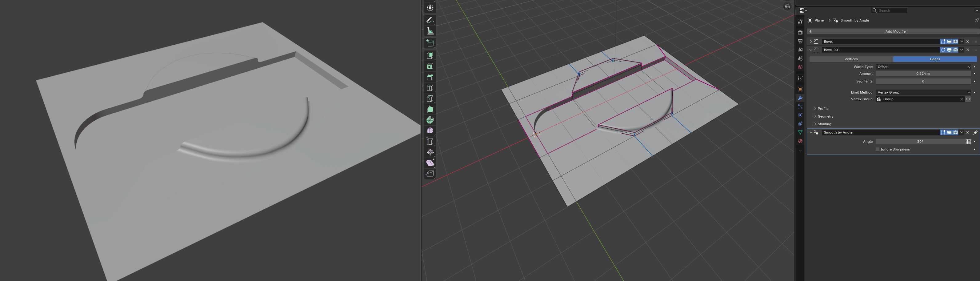The image size is (980, 281).
Task: Open the Render properties tab
Action: pos(800,32)
